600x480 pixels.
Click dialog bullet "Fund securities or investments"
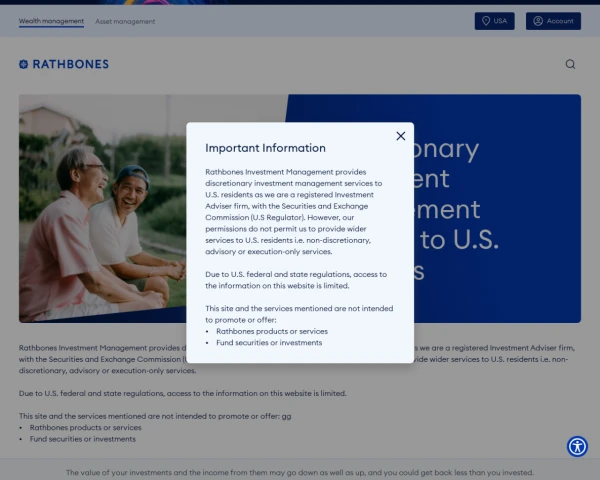(269, 343)
